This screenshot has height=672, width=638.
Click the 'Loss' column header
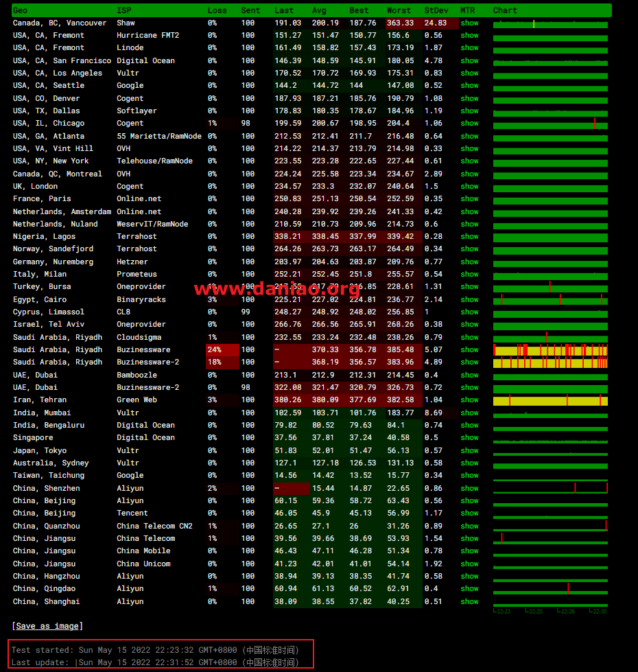(217, 10)
